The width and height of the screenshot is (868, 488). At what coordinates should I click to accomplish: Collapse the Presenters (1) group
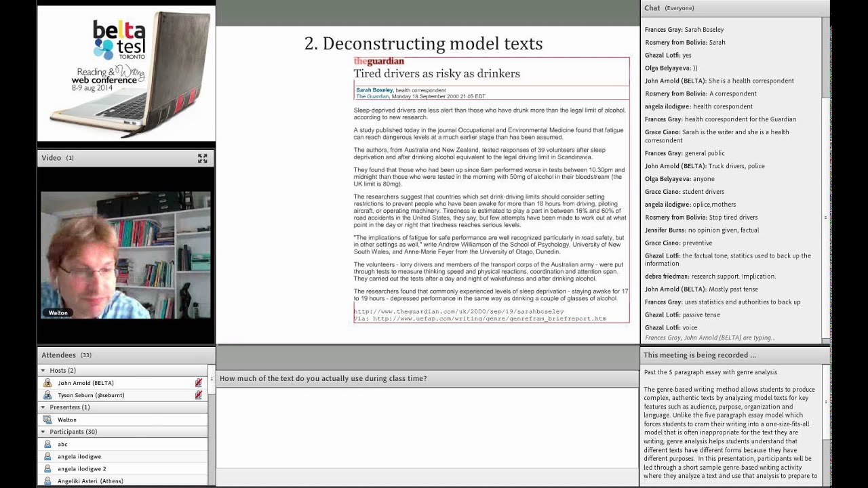coord(43,407)
